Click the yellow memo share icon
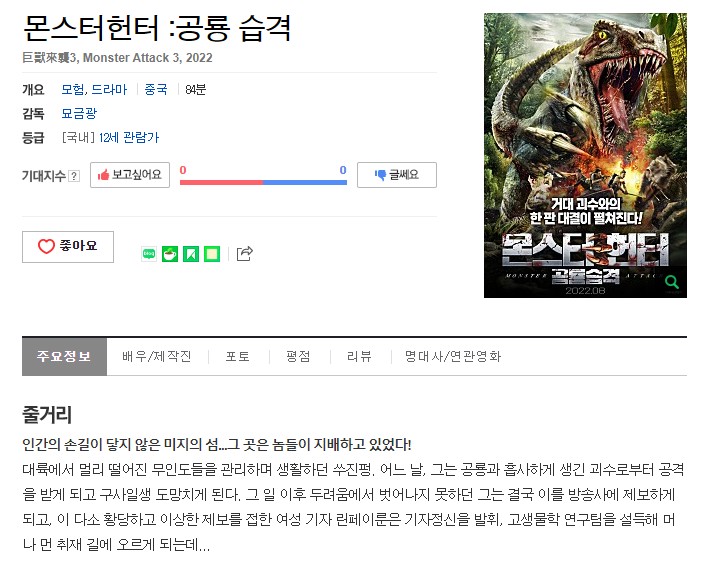 coord(212,254)
